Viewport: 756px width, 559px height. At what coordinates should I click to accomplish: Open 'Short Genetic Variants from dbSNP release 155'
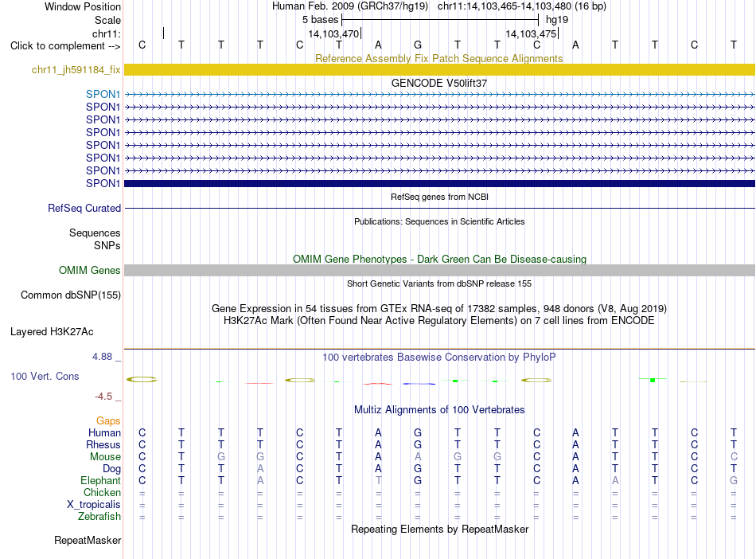439,283
